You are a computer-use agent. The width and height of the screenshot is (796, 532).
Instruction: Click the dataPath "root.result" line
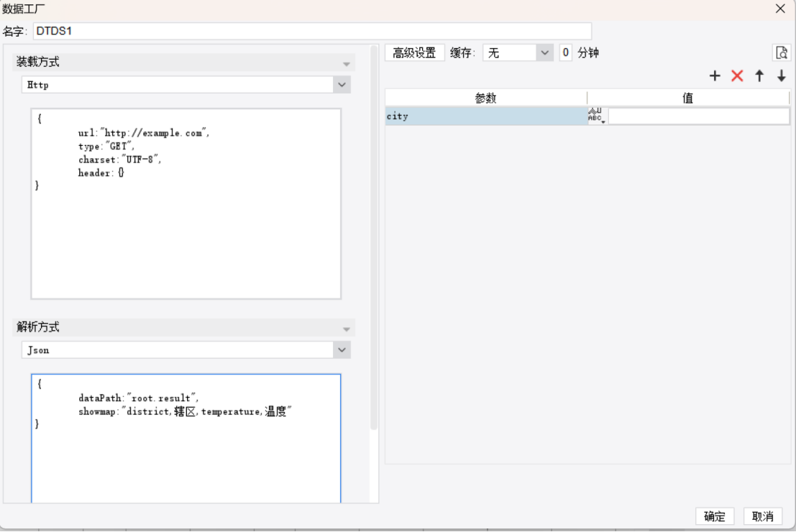click(138, 398)
